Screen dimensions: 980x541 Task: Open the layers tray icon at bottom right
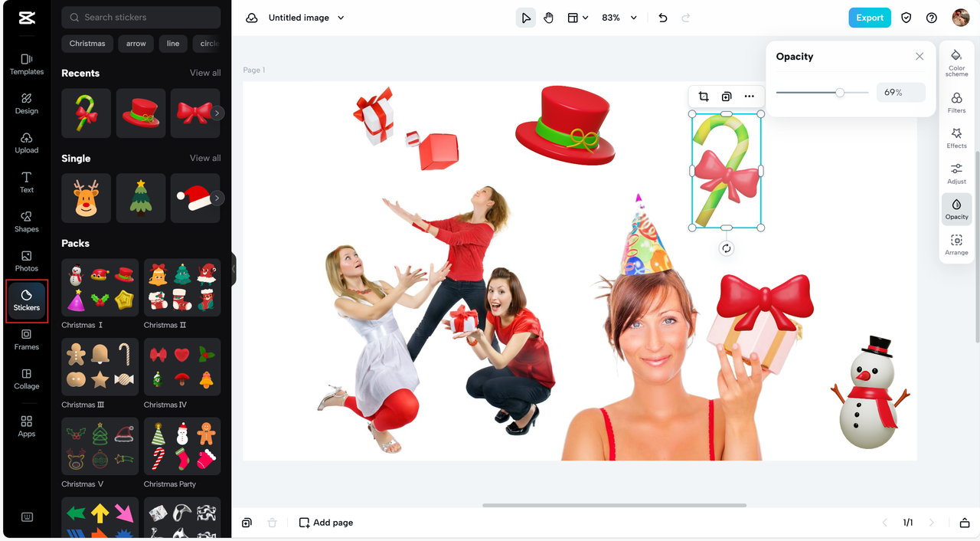(x=965, y=523)
